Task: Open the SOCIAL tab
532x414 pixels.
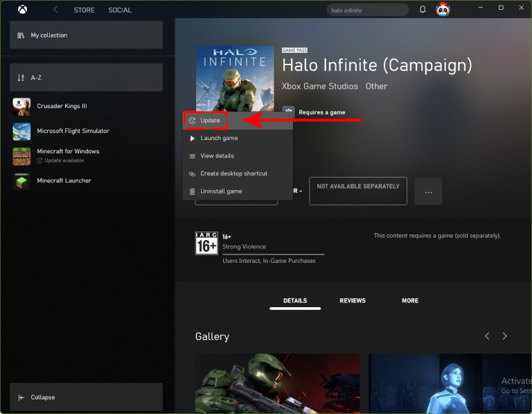Action: tap(120, 10)
